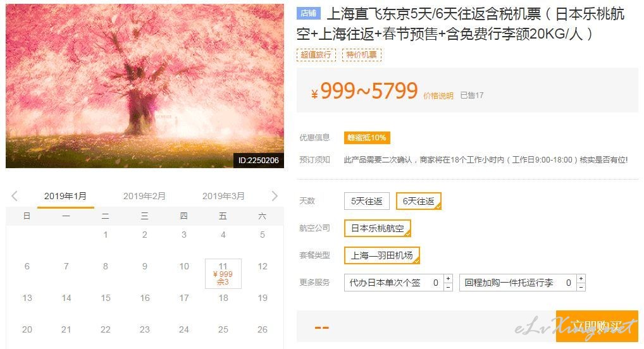
Task: Switch to the 2019年3月 tab
Action: (x=223, y=196)
